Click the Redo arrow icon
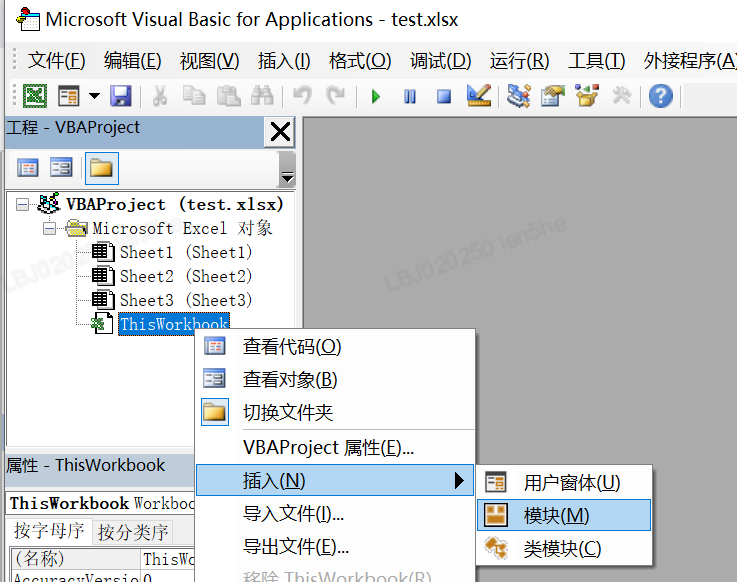The image size is (737, 582). click(336, 96)
